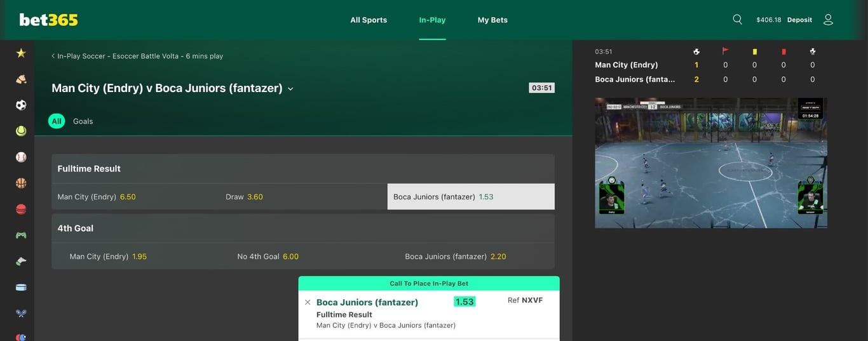Click the match title heading text
The height and width of the screenshot is (341, 868).
[167, 88]
